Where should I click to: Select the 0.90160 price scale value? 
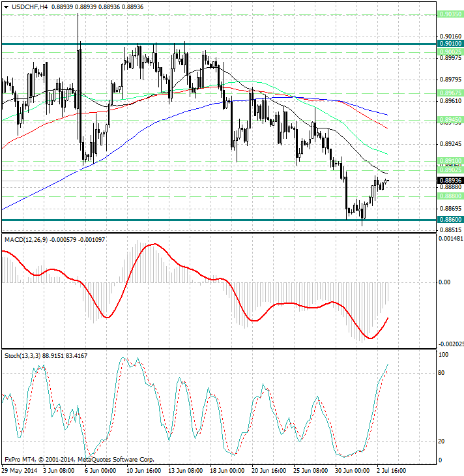pyautogui.click(x=451, y=37)
